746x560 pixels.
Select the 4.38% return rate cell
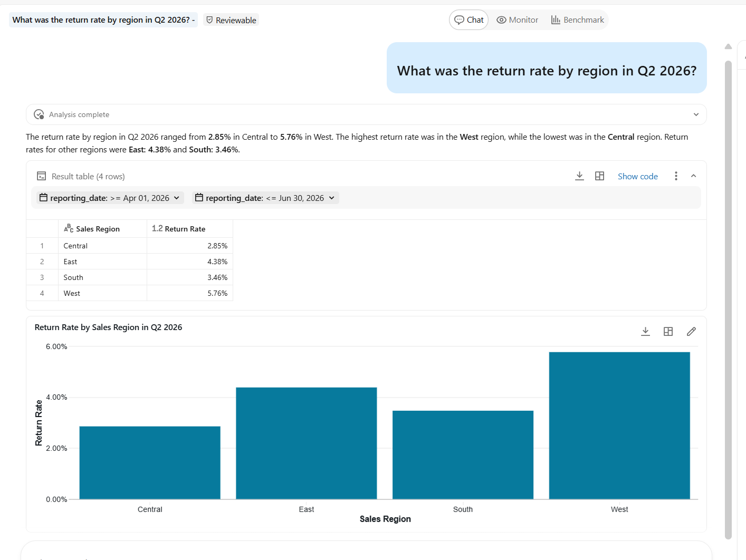pyautogui.click(x=190, y=262)
